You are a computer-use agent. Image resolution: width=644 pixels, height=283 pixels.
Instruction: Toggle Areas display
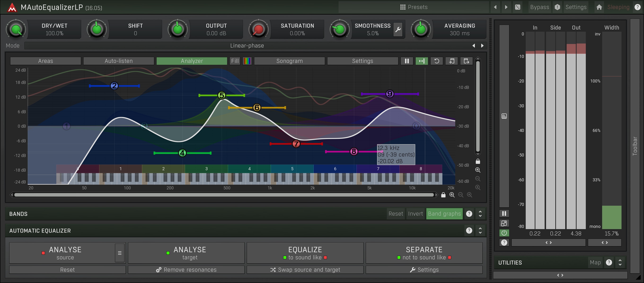pyautogui.click(x=45, y=61)
